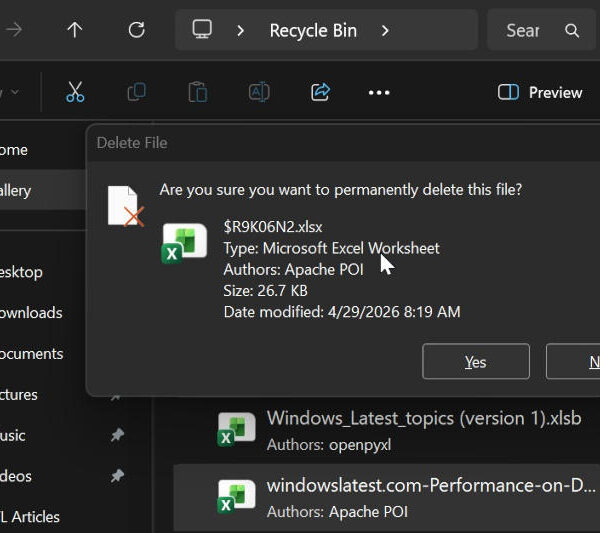The height and width of the screenshot is (533, 600).
Task: Open Videos in the navigation pane
Action: (x=16, y=476)
